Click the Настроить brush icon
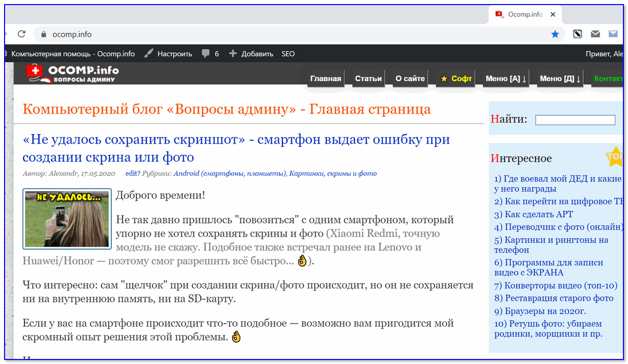628x364 pixels. [148, 54]
